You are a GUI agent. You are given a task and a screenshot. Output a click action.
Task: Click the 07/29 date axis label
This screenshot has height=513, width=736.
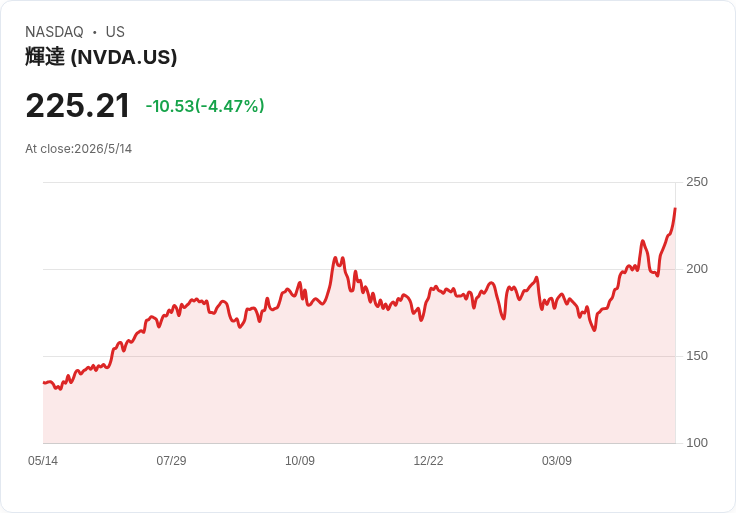tap(171, 460)
